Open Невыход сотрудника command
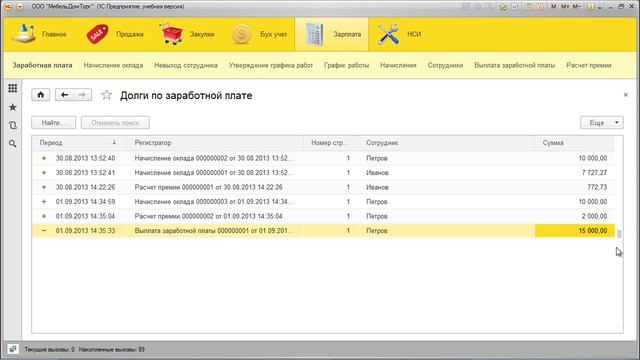 point(186,65)
